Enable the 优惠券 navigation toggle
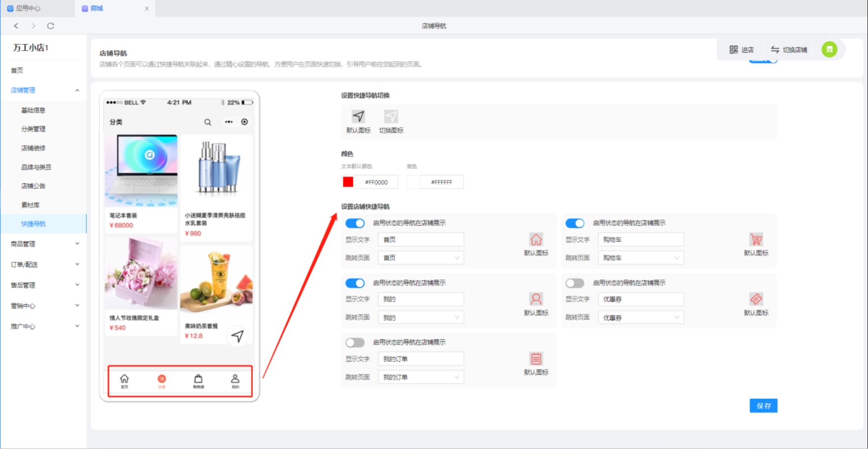The image size is (868, 449). pyautogui.click(x=574, y=283)
